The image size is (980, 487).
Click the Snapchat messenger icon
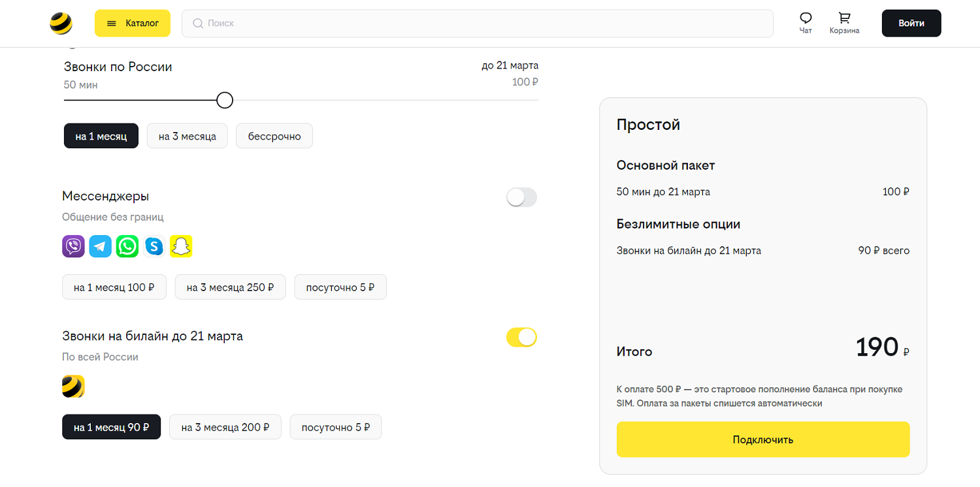click(x=181, y=246)
